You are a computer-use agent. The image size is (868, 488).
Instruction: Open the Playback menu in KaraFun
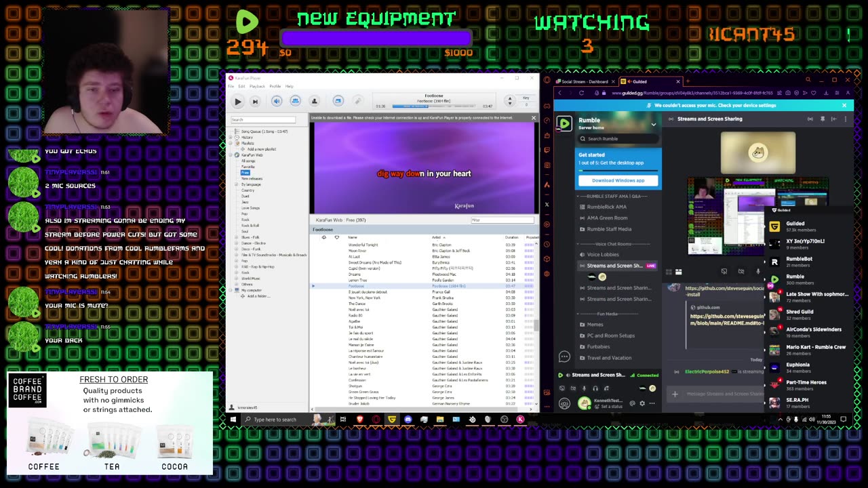pos(257,86)
